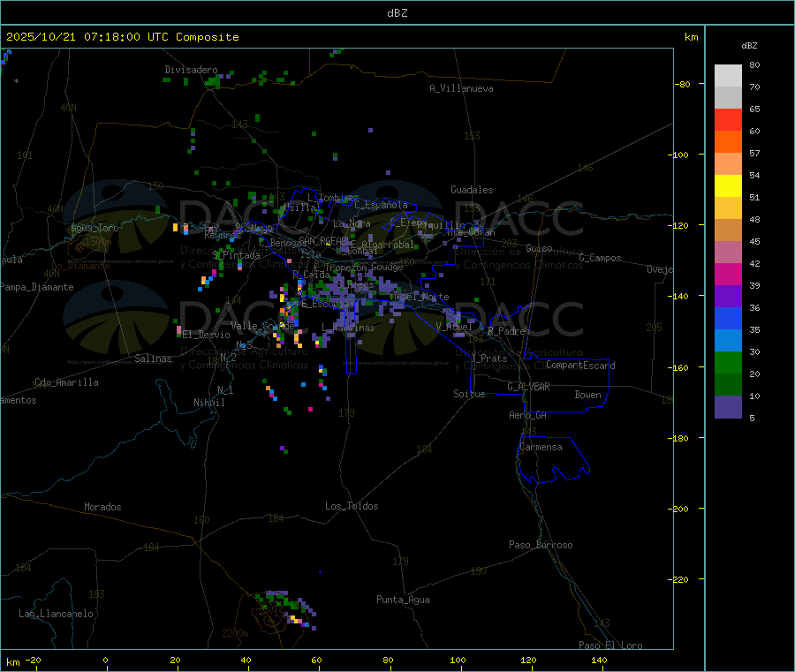Viewport: 795px width, 672px height.
Task: Select the R_Padre label
Action: pyautogui.click(x=506, y=331)
